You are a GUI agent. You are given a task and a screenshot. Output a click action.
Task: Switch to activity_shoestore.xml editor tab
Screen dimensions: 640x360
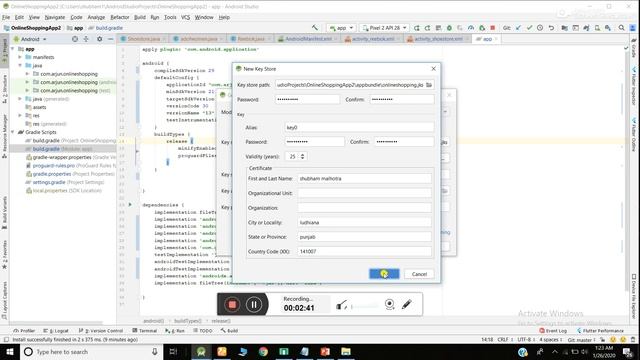[x=438, y=39]
